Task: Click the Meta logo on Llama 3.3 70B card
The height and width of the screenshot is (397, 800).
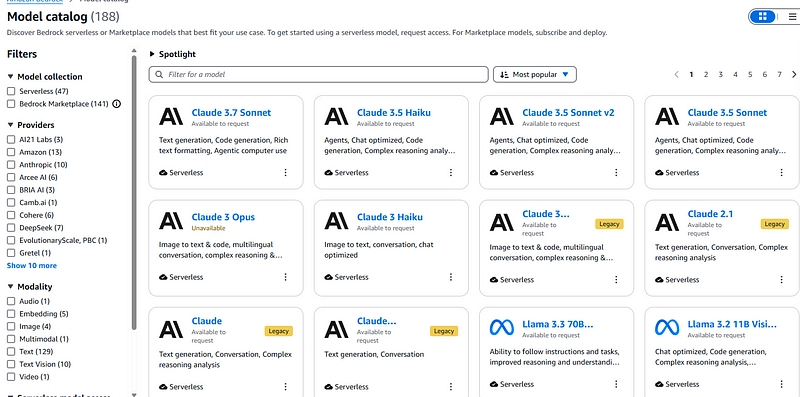Action: [502, 327]
